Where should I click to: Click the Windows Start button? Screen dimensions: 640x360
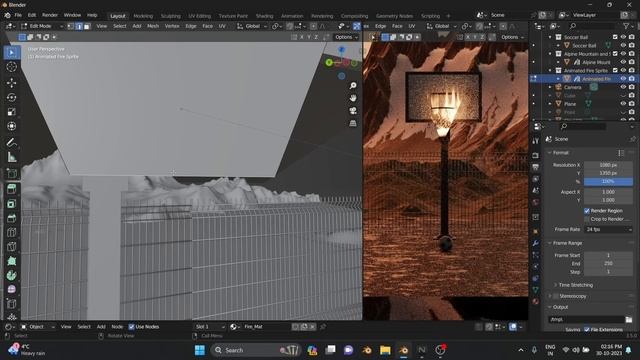[x=200, y=350]
